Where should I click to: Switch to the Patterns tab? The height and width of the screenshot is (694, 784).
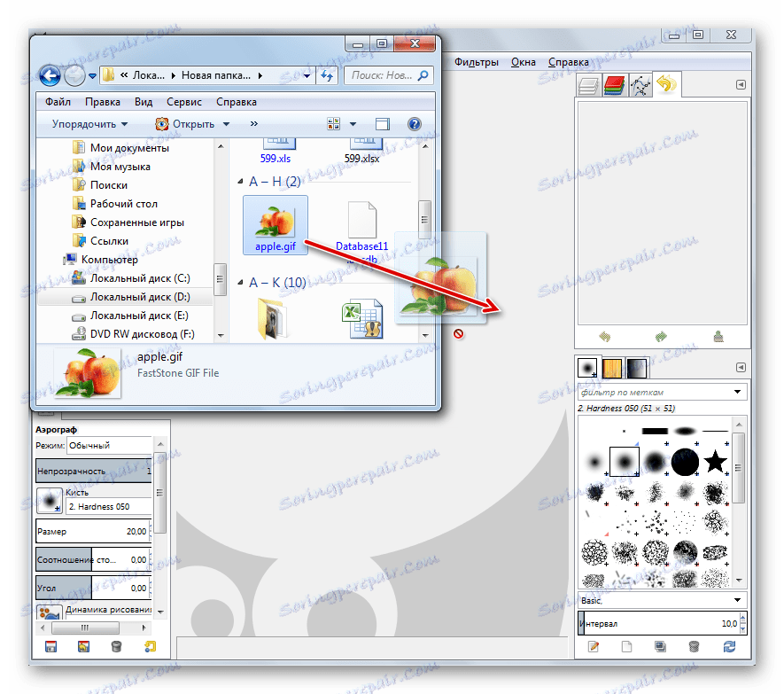[x=612, y=368]
